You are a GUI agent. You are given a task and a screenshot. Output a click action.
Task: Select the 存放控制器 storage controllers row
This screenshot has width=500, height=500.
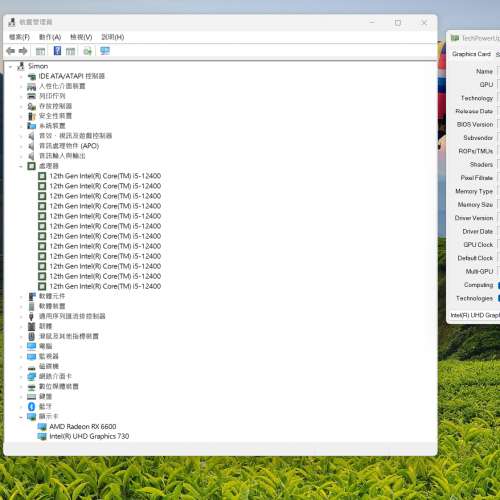[56, 106]
